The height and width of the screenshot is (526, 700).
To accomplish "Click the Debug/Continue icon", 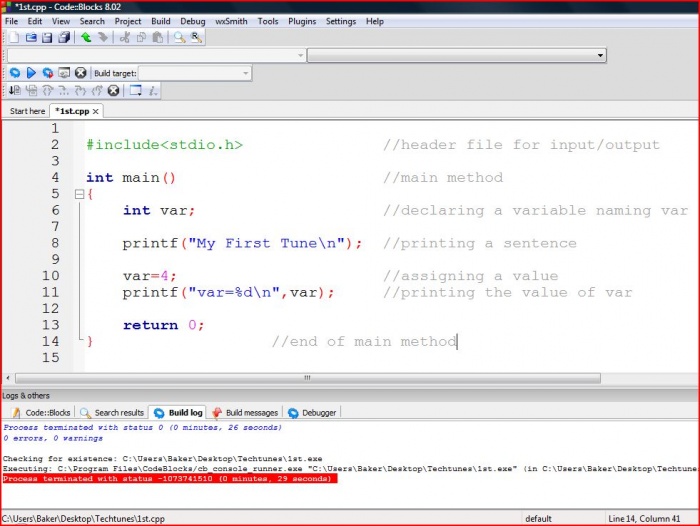I will pyautogui.click(x=15, y=91).
